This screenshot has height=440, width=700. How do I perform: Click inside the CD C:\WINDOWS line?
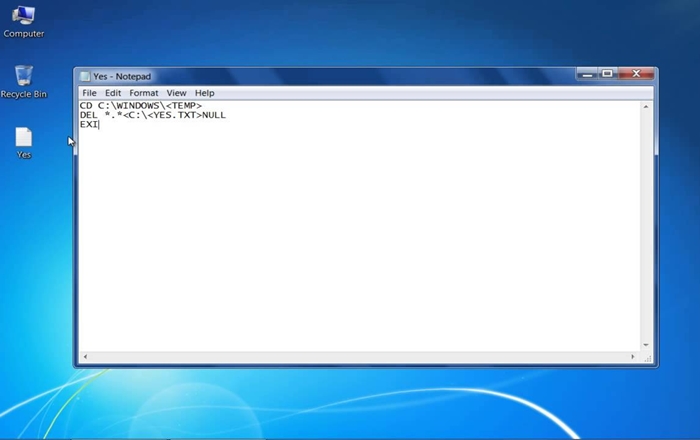[140, 106]
